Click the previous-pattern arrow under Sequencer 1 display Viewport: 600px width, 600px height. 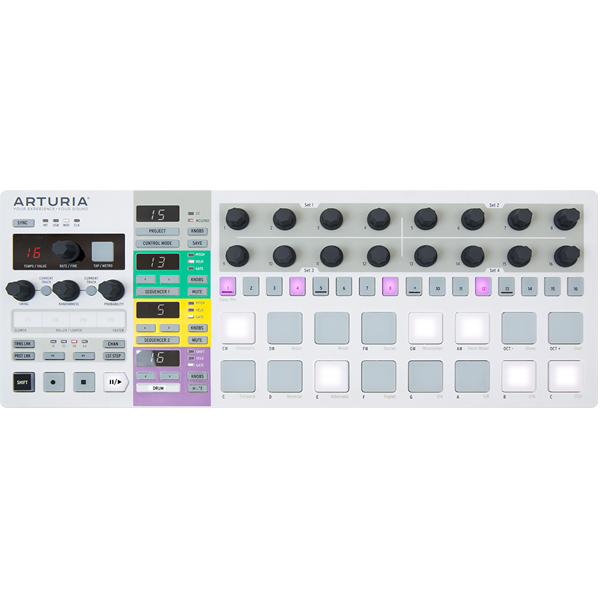click(146, 279)
